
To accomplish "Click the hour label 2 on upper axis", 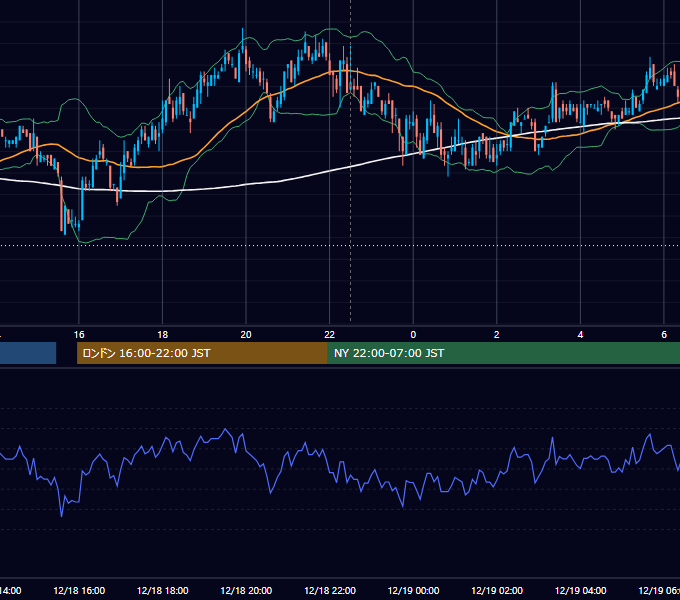I will 497,334.
